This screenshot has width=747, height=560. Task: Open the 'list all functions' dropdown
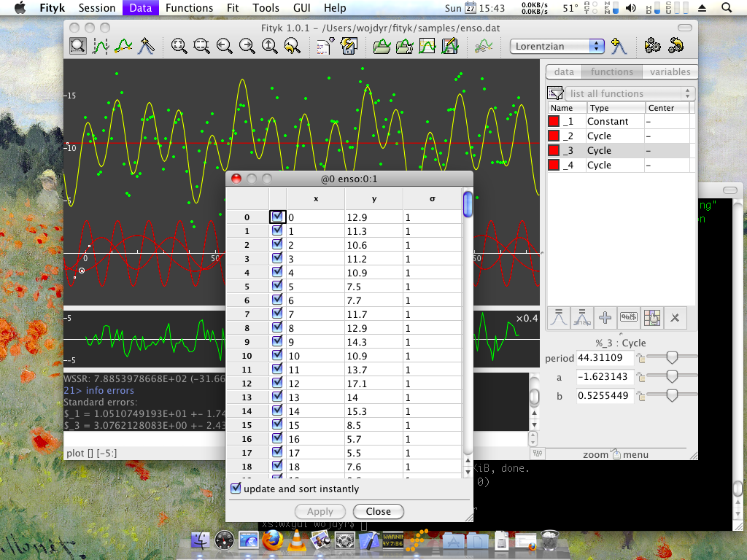(x=630, y=93)
